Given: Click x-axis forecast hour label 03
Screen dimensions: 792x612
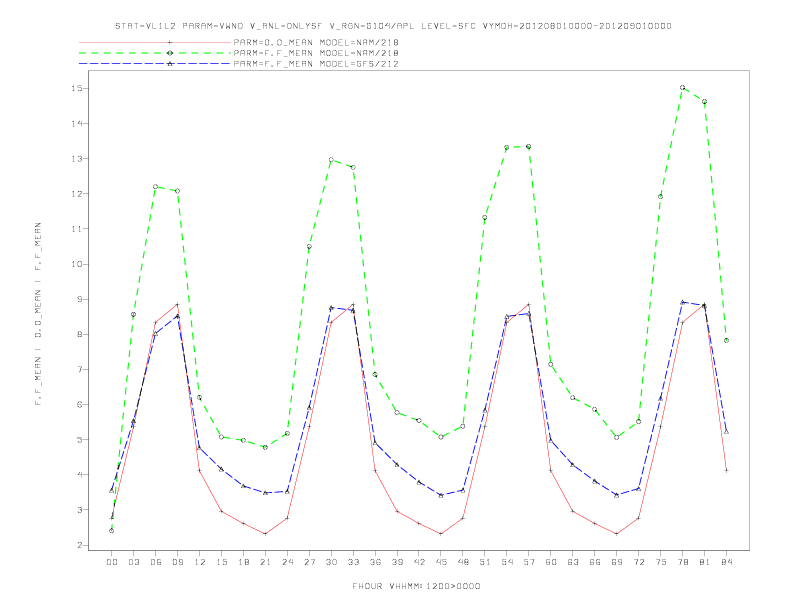Looking at the screenshot, I should 133,562.
